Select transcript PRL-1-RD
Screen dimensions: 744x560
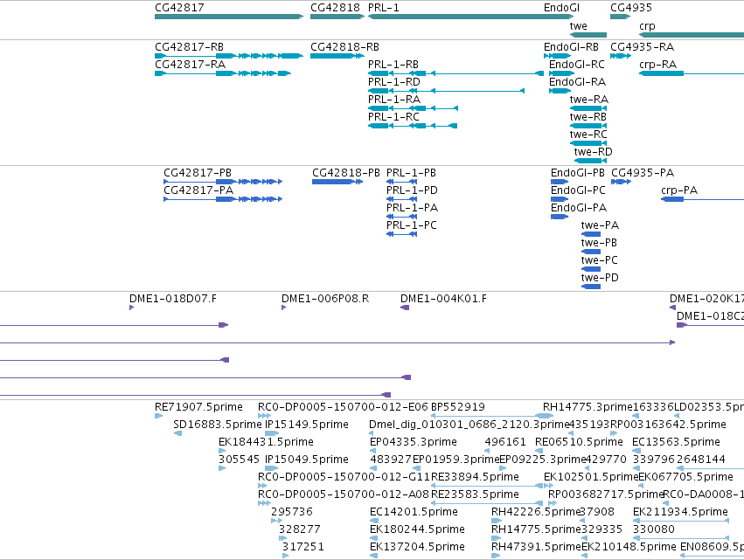(x=446, y=91)
